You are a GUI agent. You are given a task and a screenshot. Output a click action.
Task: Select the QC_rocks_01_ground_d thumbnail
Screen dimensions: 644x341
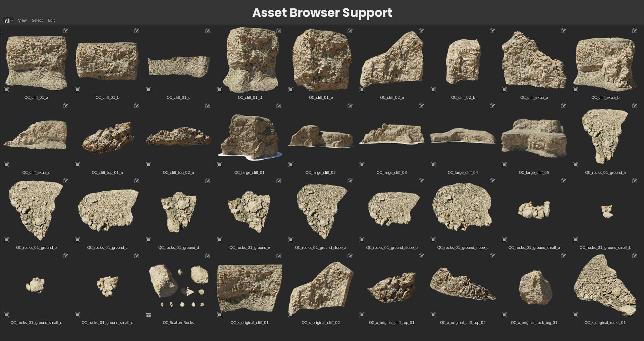[x=179, y=211]
